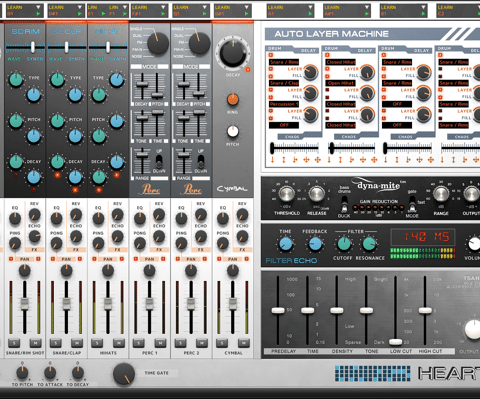Screen dimensions: 480x399
Task: Click the TIME GATE knob
Action: tap(124, 374)
